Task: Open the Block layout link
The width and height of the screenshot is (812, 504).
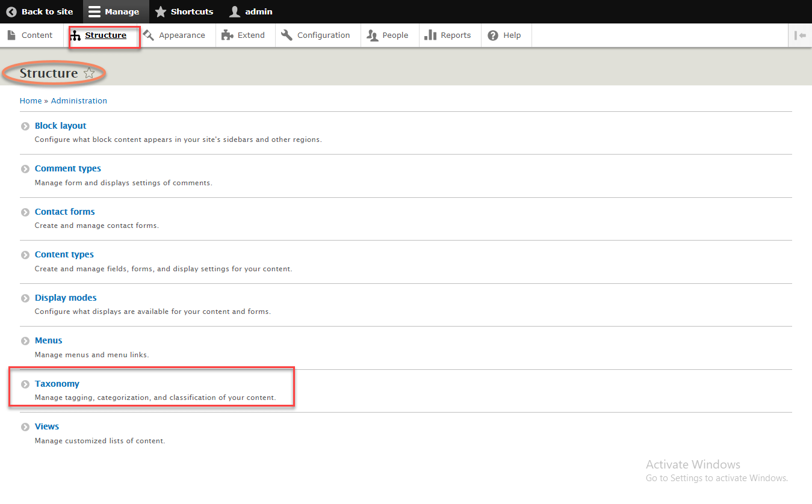Action: pyautogui.click(x=60, y=126)
